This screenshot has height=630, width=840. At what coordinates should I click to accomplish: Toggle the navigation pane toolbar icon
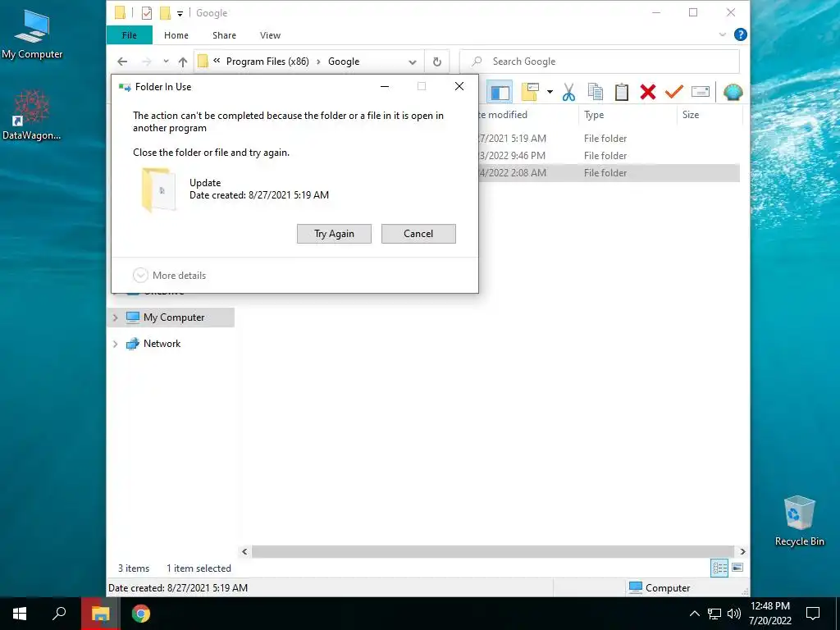(x=500, y=93)
